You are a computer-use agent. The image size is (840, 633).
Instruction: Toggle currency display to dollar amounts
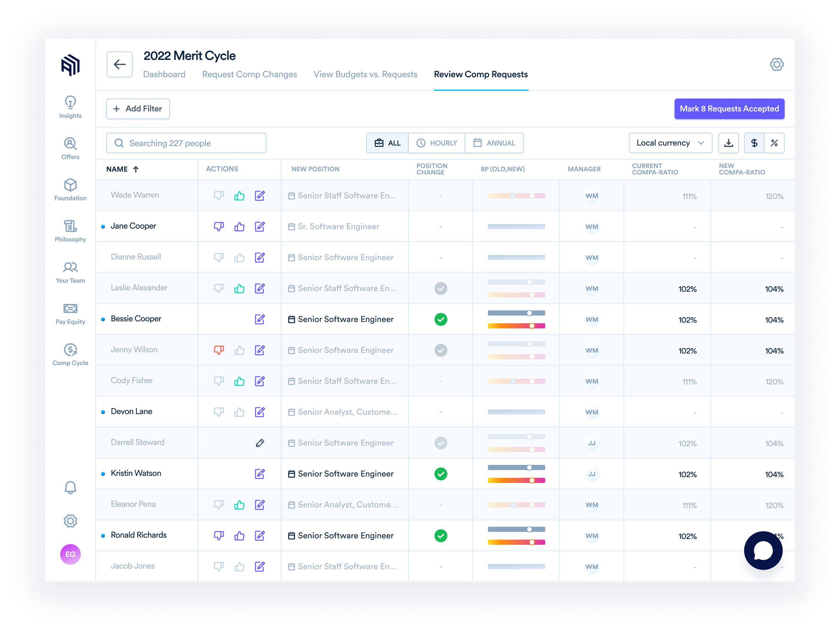754,143
